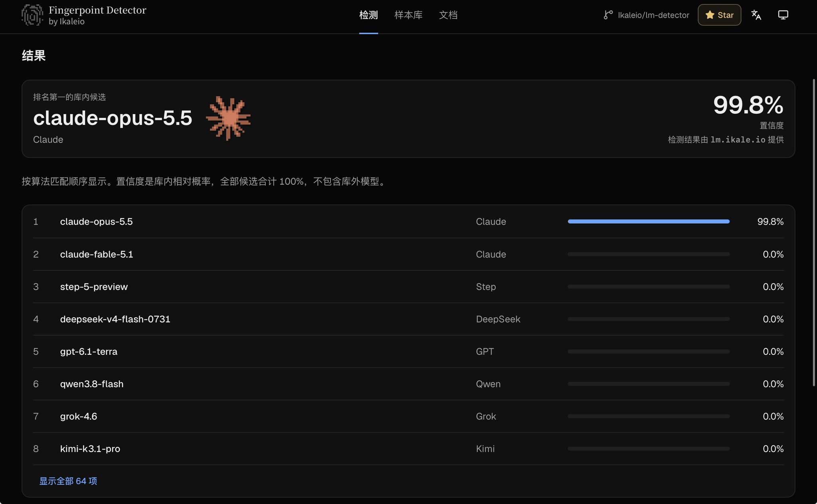Viewport: 817px width, 504px height.
Task: Click the lm.ikale.io attribution text
Action: pos(738,140)
